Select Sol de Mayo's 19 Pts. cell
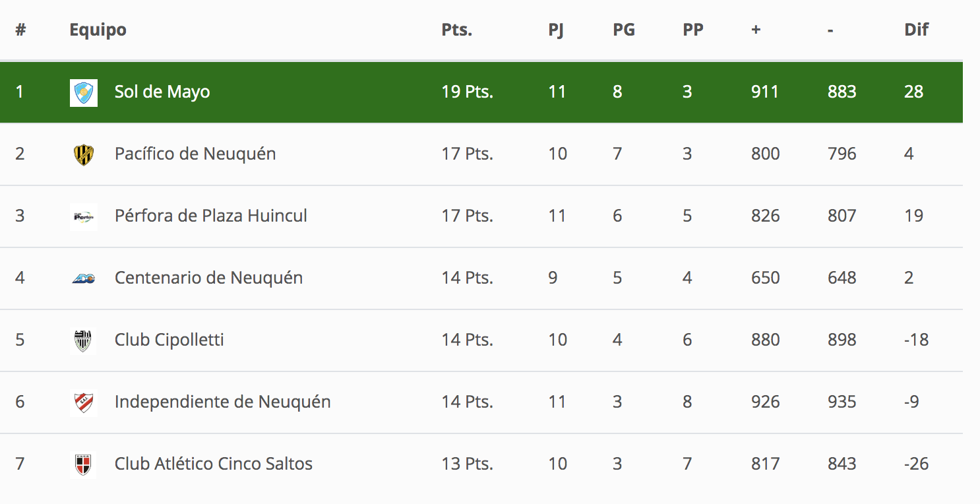This screenshot has height=504, width=980. pyautogui.click(x=468, y=92)
